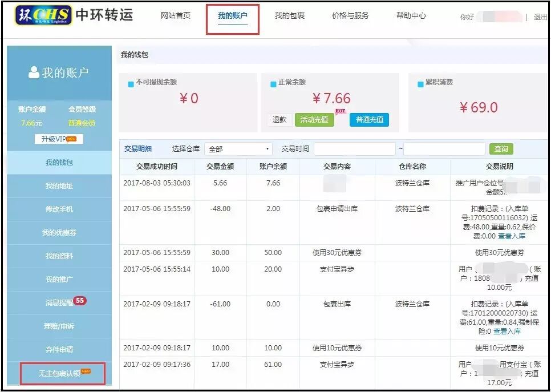The height and width of the screenshot is (392, 551).
Task: Click the 7.66元 sidebar account balance
Action: (x=31, y=123)
